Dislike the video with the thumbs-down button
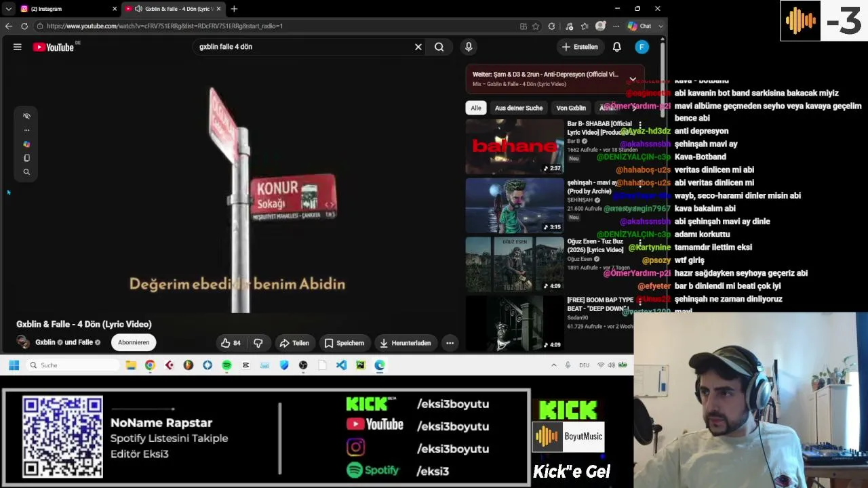This screenshot has width=868, height=488. tap(258, 343)
